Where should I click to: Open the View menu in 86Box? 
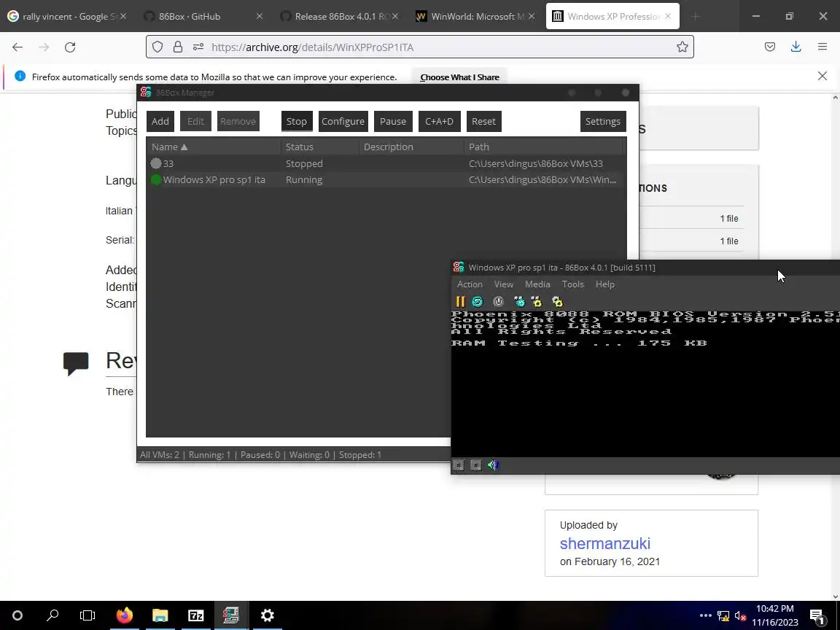coord(504,284)
